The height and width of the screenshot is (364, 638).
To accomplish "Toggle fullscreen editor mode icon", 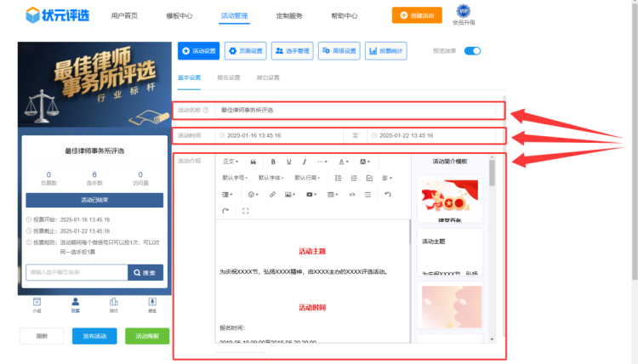I will click(246, 211).
